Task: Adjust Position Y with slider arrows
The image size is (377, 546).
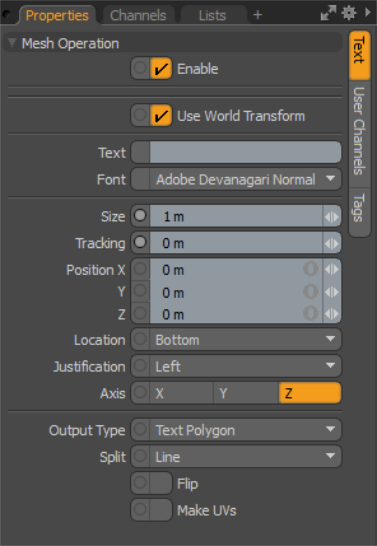Action: (331, 292)
